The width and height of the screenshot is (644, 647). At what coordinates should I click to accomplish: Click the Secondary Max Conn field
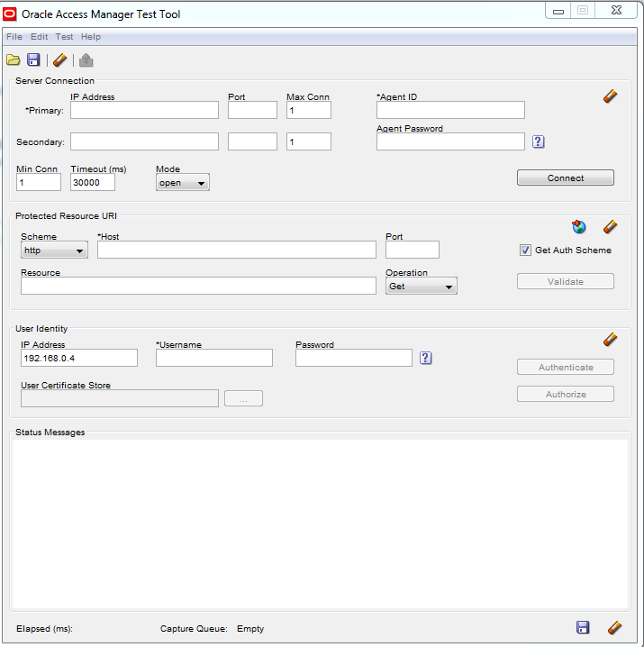coord(309,141)
